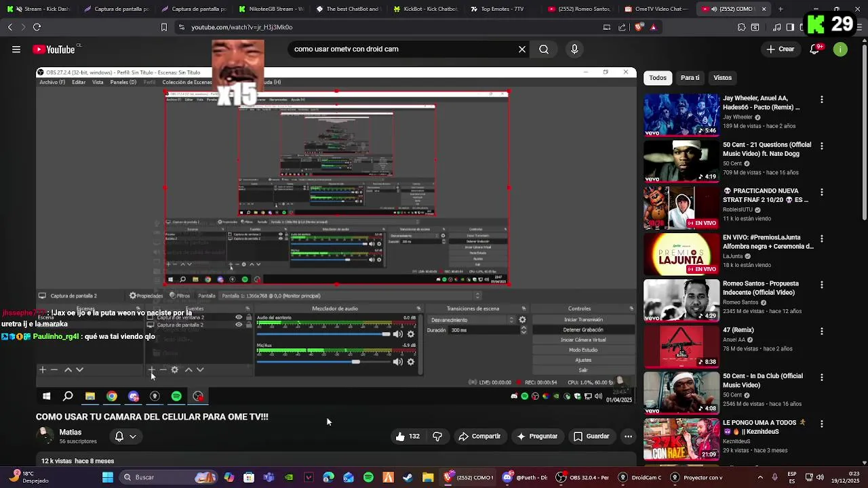Screen dimensions: 868x488
Task: Start voice search with the microphone icon
Action: 574,49
